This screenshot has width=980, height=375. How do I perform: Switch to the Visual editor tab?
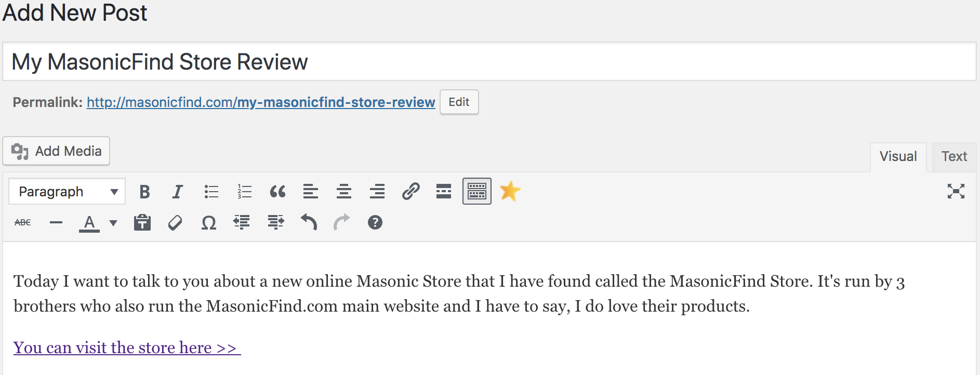[x=898, y=156]
